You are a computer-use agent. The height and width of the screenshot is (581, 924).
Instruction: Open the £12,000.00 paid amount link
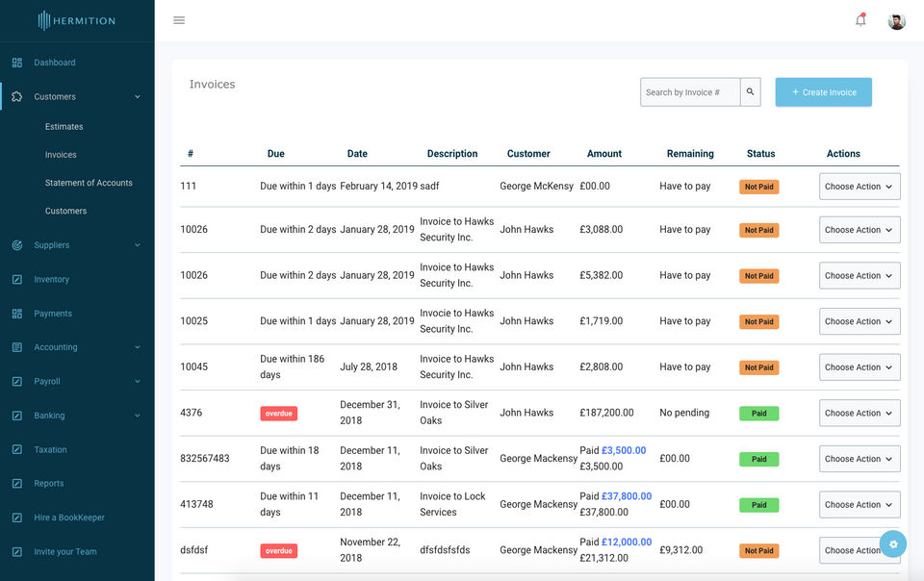[627, 543]
